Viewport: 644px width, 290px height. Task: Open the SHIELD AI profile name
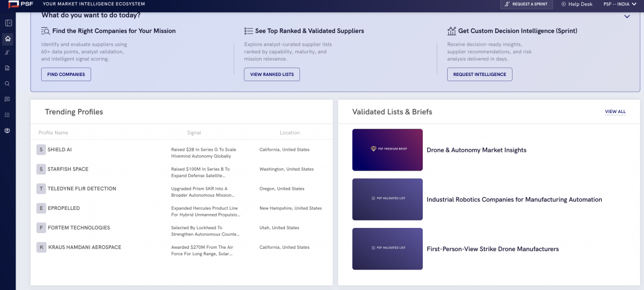point(60,150)
